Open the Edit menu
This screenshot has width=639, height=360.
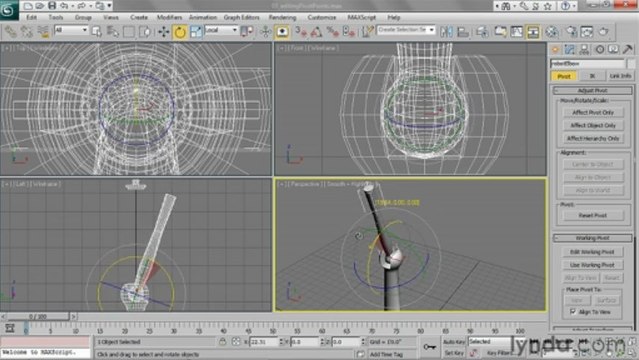point(31,18)
